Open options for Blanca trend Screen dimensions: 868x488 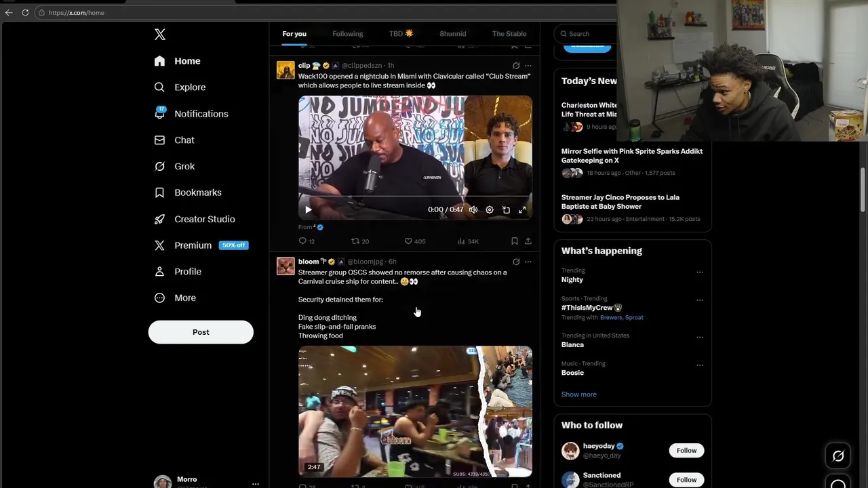point(700,338)
